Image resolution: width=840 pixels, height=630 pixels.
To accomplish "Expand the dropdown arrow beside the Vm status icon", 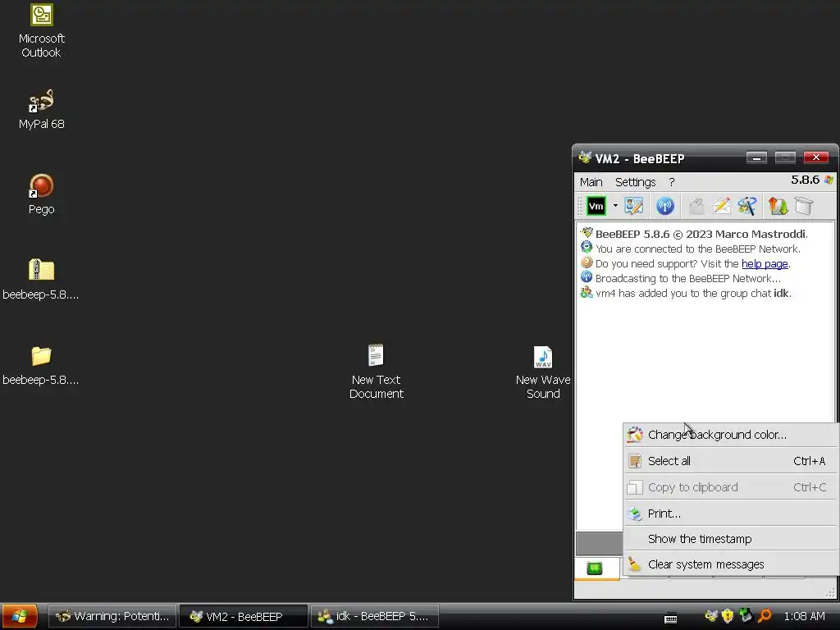I will pos(615,206).
